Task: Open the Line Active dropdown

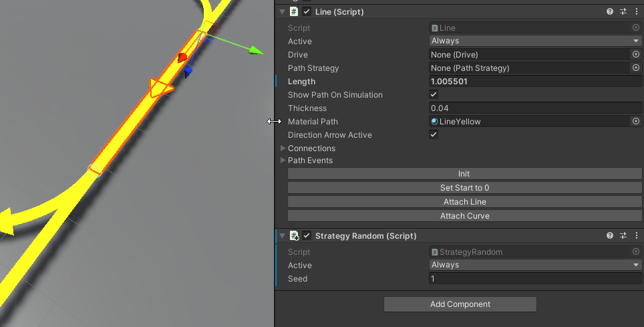Action: click(x=534, y=41)
